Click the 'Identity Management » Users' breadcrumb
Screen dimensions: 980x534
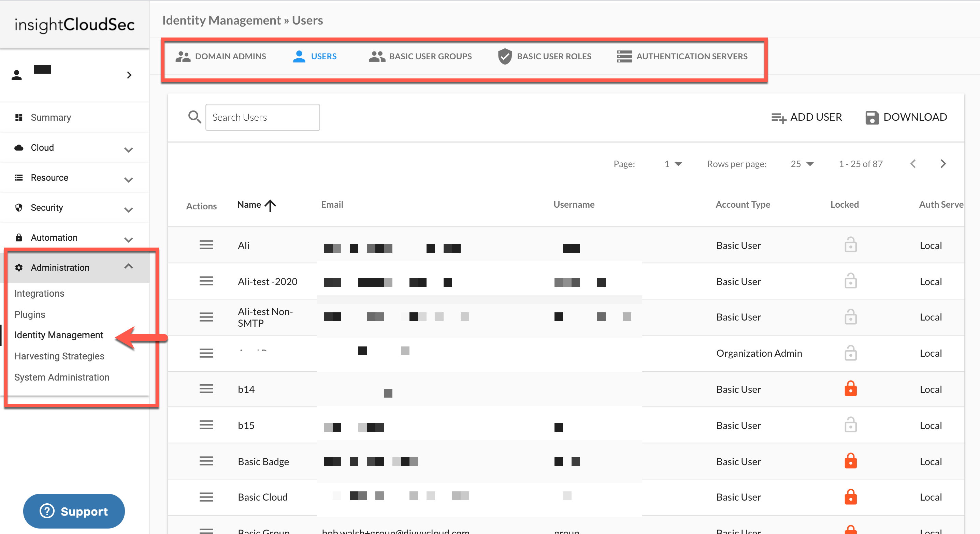(242, 20)
